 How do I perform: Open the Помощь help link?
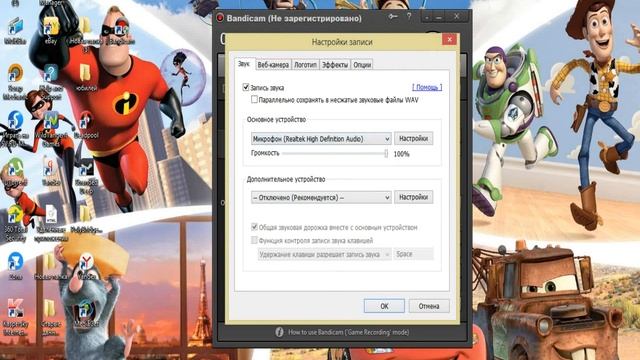pyautogui.click(x=427, y=87)
